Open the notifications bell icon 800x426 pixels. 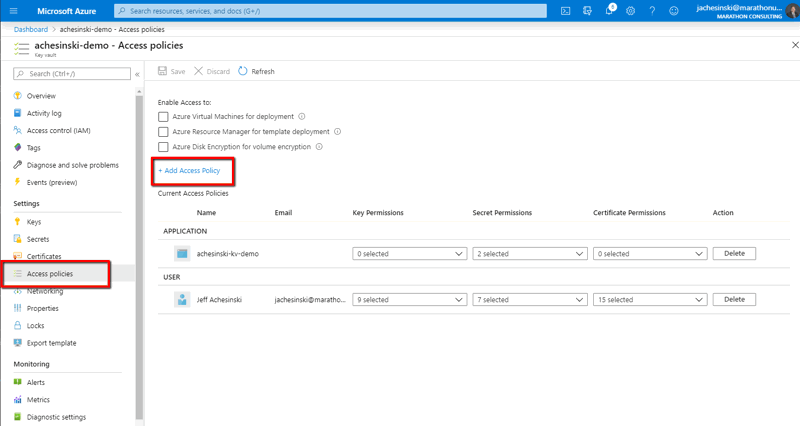tap(609, 11)
